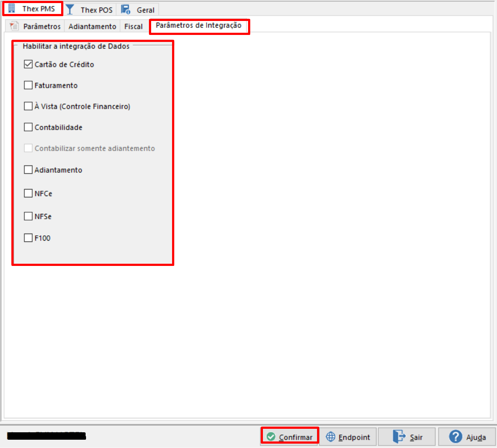Open the Parâmetros sub-tab
Screen dimensions: 497x448
pyautogui.click(x=35, y=26)
